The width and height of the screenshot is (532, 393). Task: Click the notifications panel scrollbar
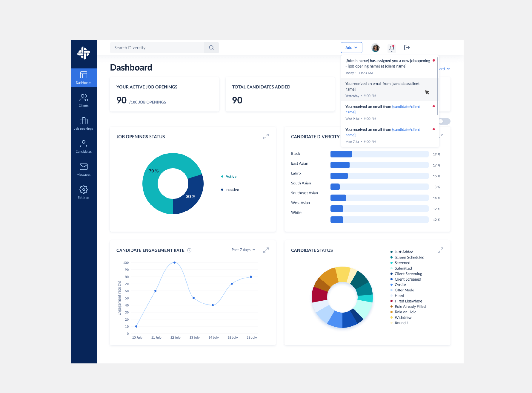click(438, 86)
